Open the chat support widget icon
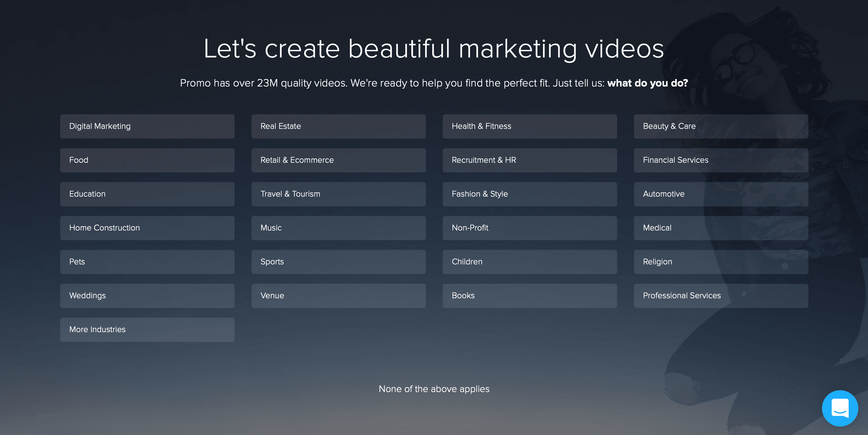868x435 pixels. coord(840,408)
